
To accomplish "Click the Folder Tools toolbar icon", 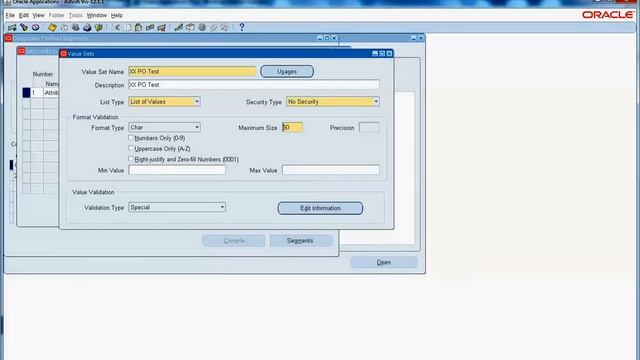I will [225, 27].
